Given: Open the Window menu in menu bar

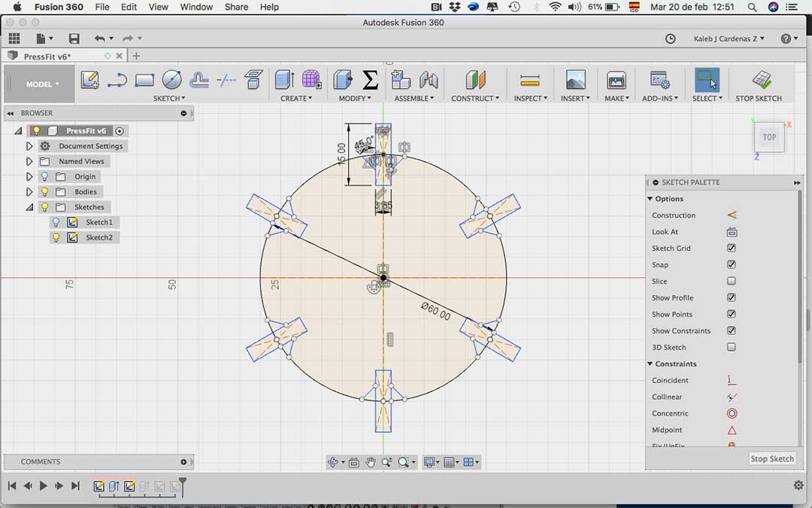Looking at the screenshot, I should pos(196,7).
